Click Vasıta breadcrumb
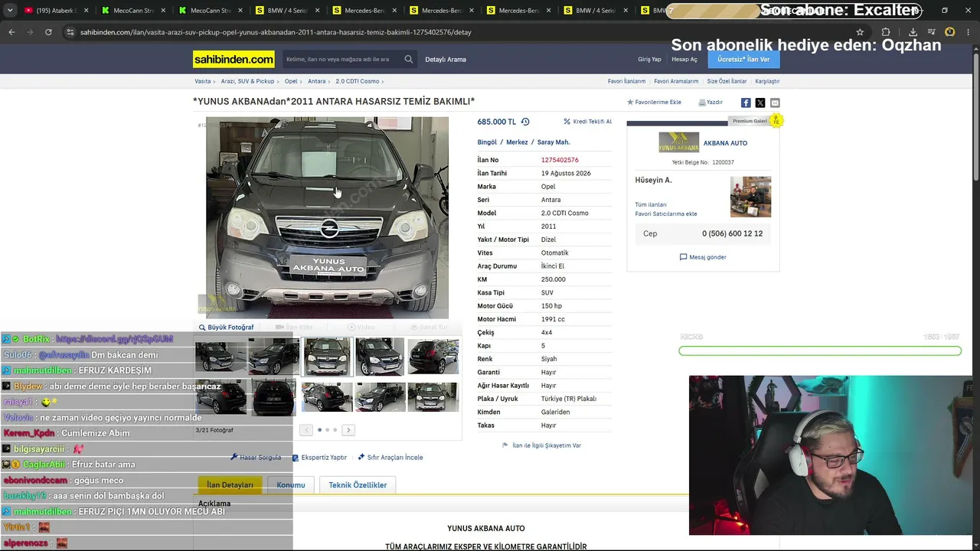Screen dimensions: 980x551 coord(203,81)
